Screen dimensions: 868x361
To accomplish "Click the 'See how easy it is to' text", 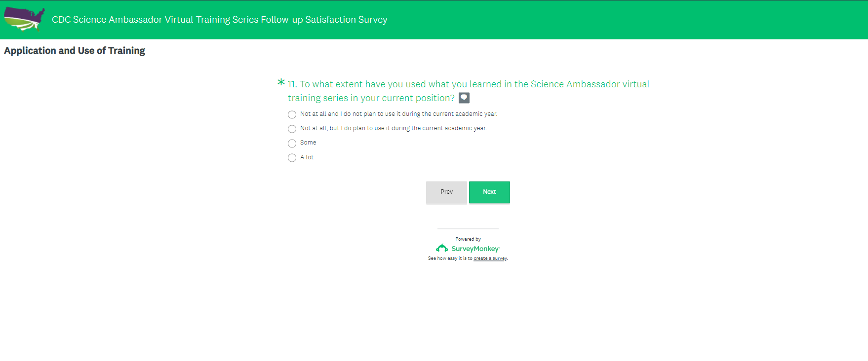I will pyautogui.click(x=450, y=258).
